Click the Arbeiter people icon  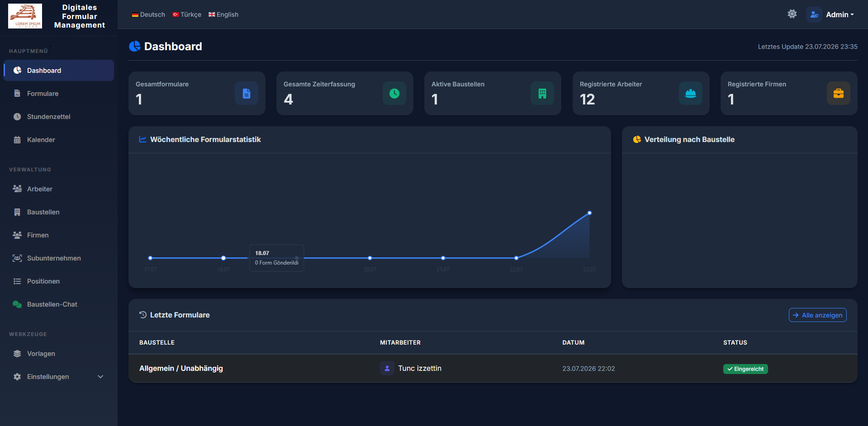pyautogui.click(x=17, y=189)
